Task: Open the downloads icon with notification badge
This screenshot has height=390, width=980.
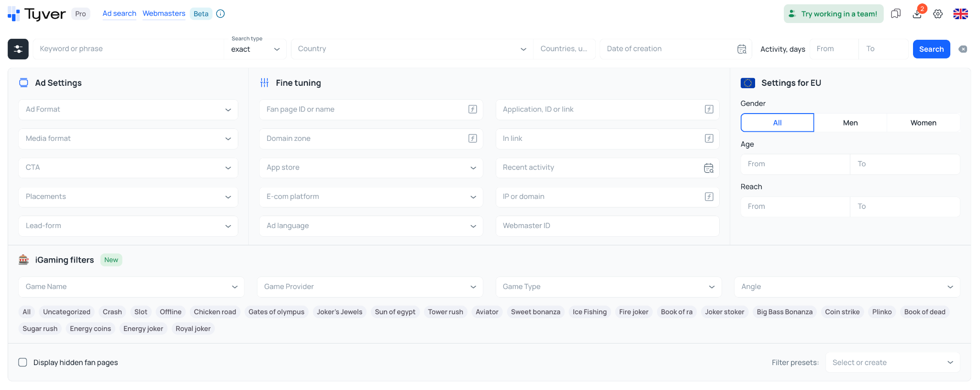Action: click(x=917, y=13)
